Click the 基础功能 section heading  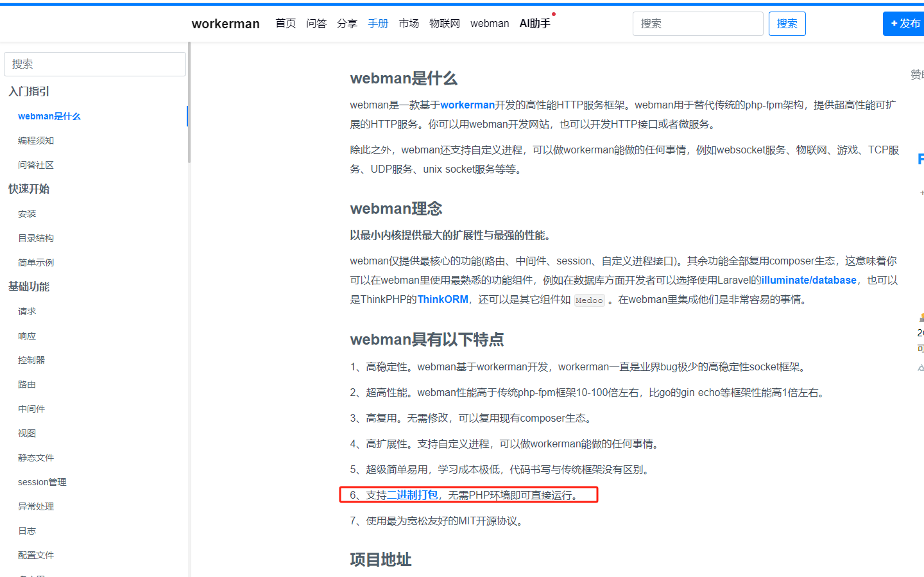29,286
